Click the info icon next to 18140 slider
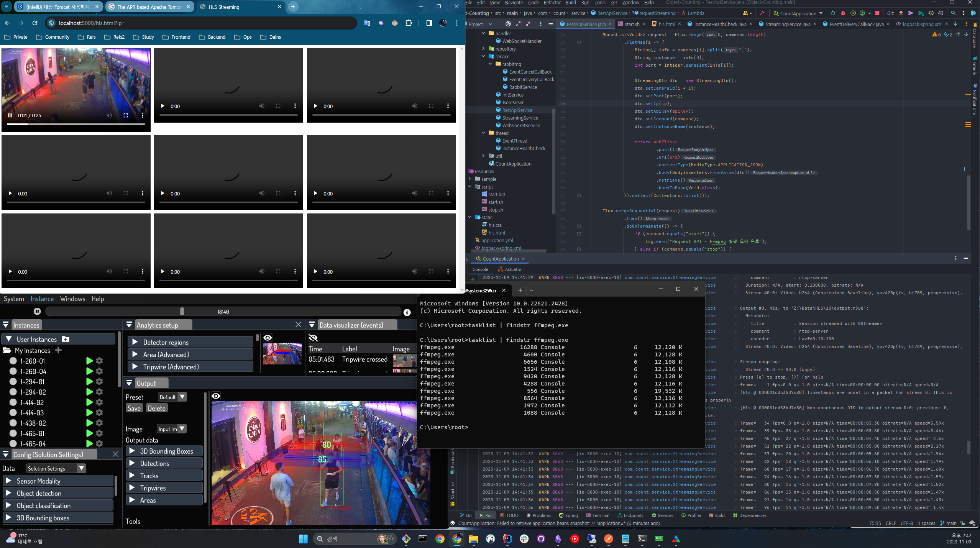980x548 pixels. coord(407,312)
